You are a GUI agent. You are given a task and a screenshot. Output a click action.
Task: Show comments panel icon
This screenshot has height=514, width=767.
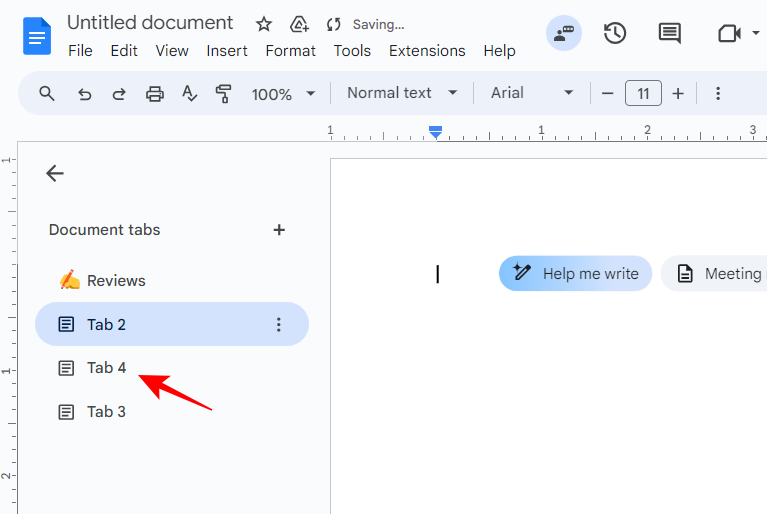point(669,33)
